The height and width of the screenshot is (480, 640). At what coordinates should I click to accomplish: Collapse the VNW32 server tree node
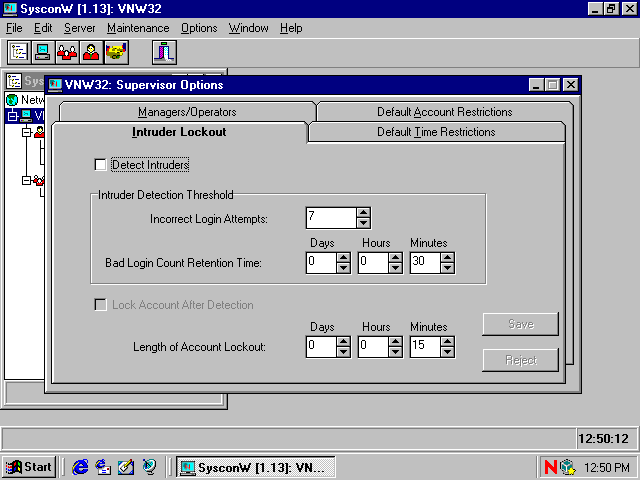click(x=13, y=116)
